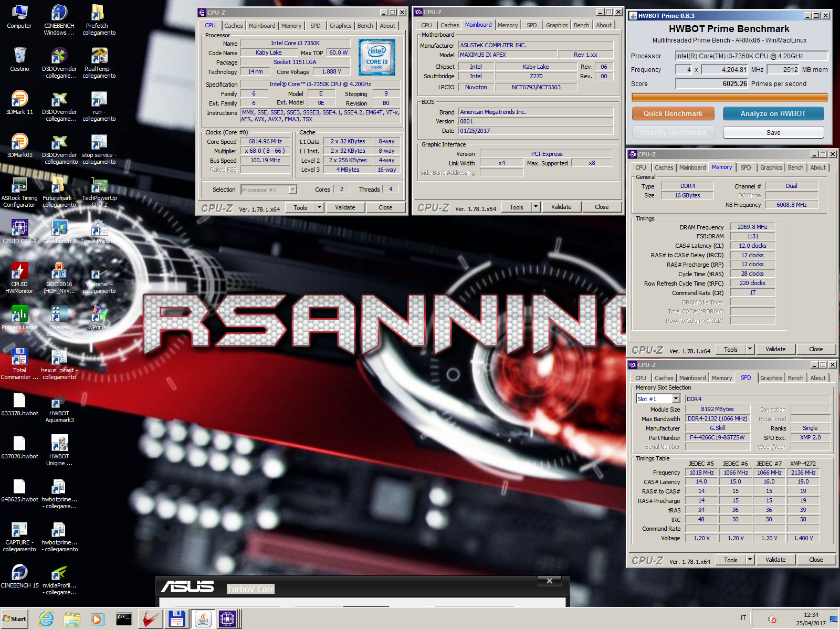840x630 pixels.
Task: Click Tools button in SPD window
Action: click(731, 560)
